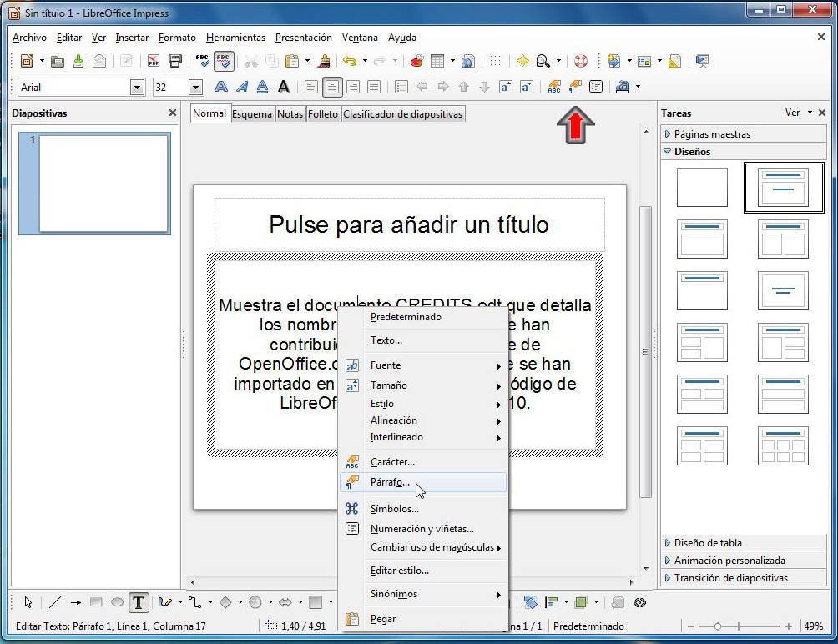This screenshot has height=644, width=838.
Task: Align text to the left
Action: point(311,87)
